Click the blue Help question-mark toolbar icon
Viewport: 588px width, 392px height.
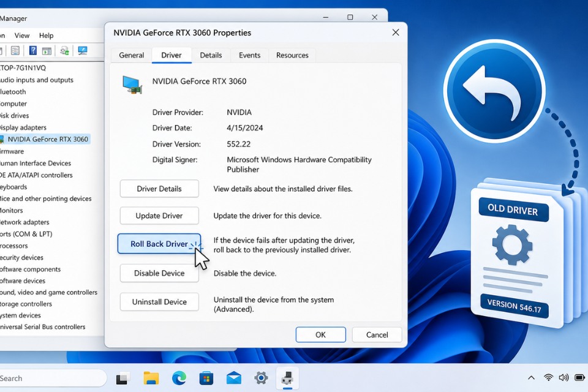tap(33, 50)
